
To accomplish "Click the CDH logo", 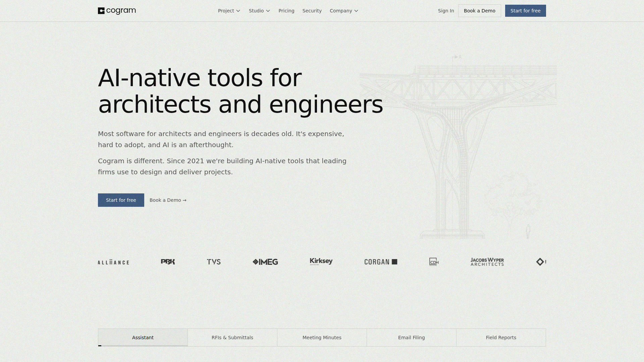I will tap(434, 262).
